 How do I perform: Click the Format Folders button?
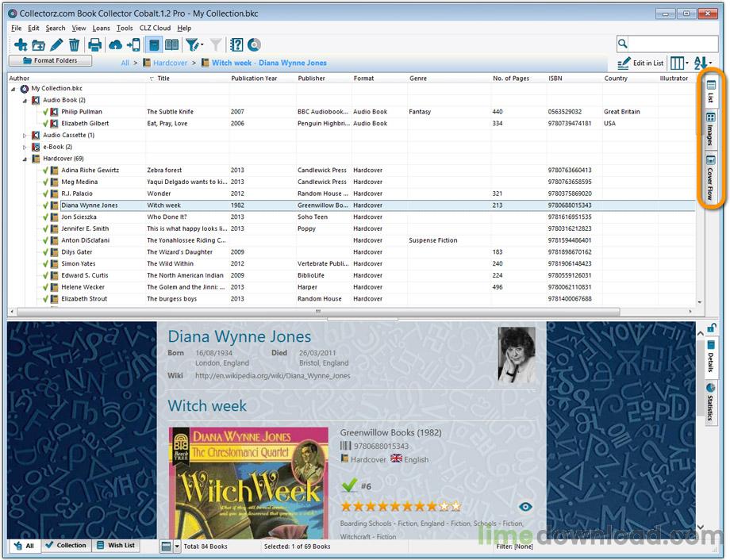click(x=50, y=60)
